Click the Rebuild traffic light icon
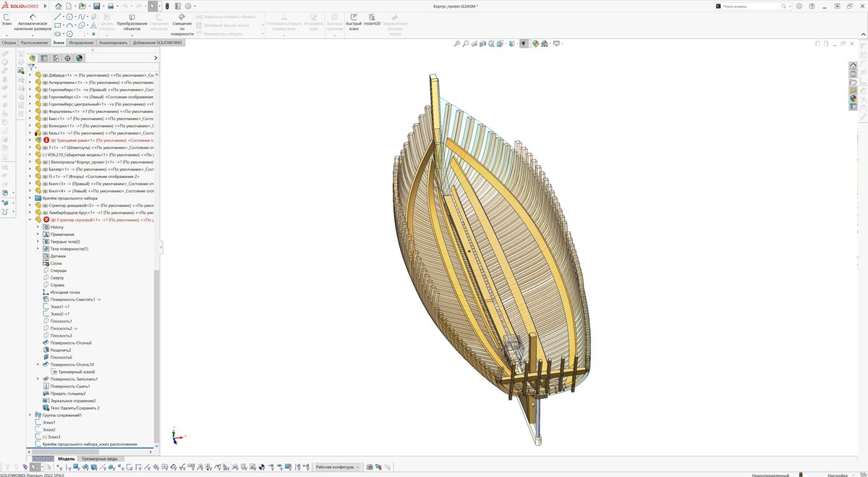 coord(168,6)
